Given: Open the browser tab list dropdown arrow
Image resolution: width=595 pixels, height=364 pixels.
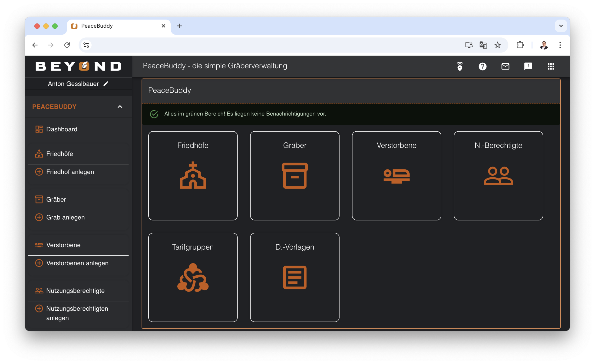Looking at the screenshot, I should pos(561,26).
